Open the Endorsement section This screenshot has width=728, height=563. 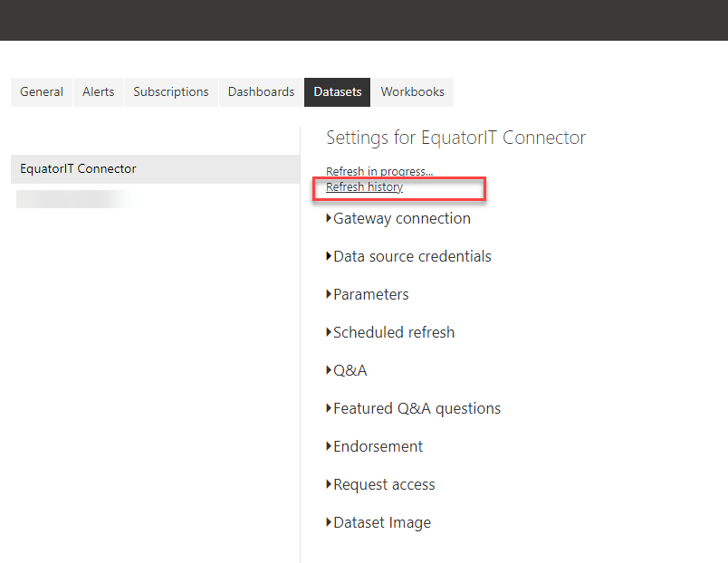click(x=378, y=446)
